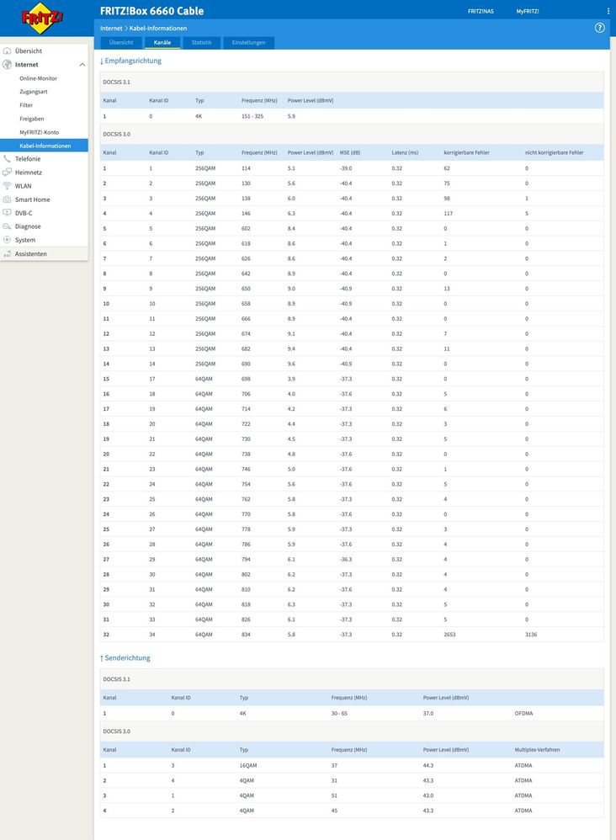
Task: Click uncorrectable errors value 3136
Action: pyautogui.click(x=531, y=635)
